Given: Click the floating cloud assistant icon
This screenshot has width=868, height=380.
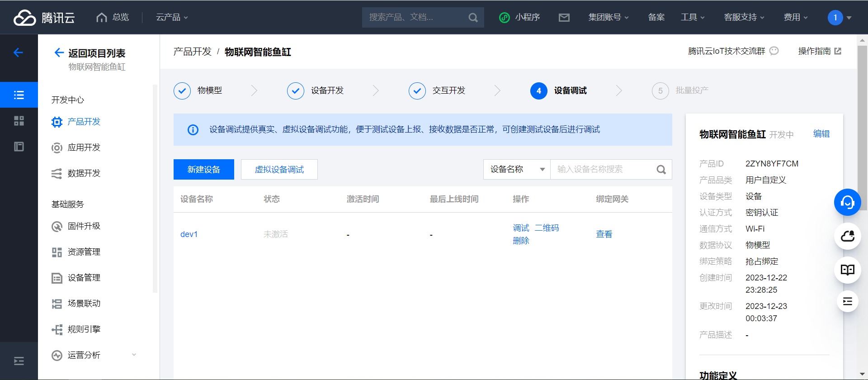Looking at the screenshot, I should point(847,236).
